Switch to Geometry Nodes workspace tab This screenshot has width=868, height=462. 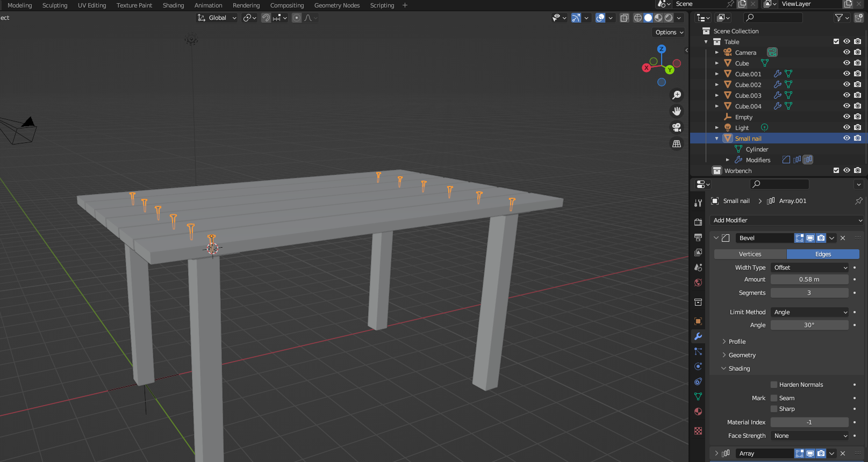337,5
